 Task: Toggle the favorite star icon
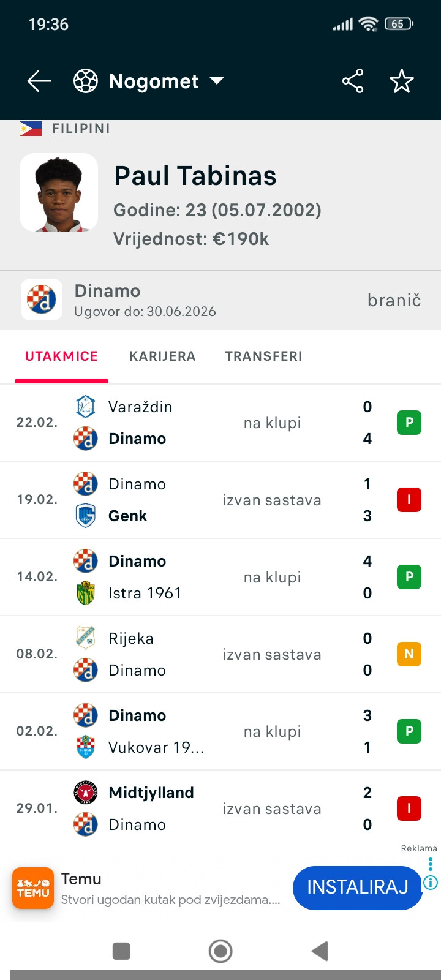pyautogui.click(x=402, y=81)
